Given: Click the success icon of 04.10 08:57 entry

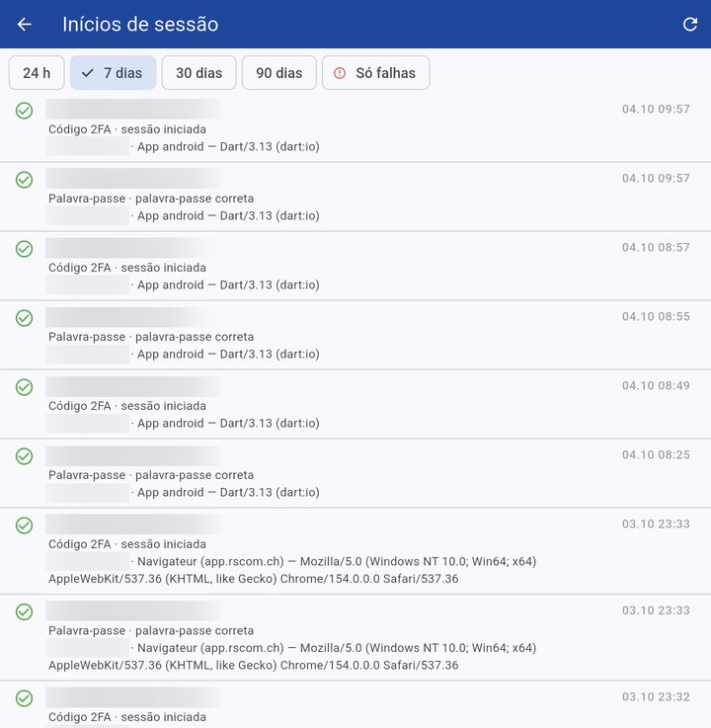Looking at the screenshot, I should pos(24,249).
